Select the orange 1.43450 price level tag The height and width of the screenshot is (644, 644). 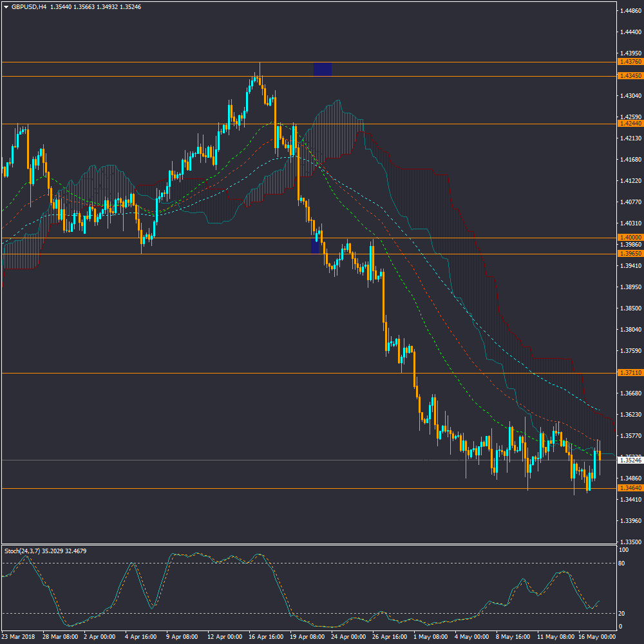[x=629, y=76]
